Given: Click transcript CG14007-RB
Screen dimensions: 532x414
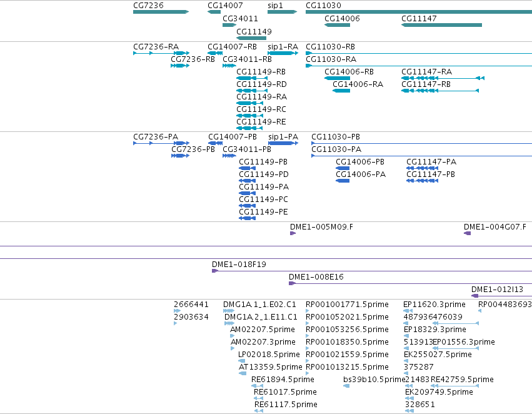Looking at the screenshot, I should 215,53.
